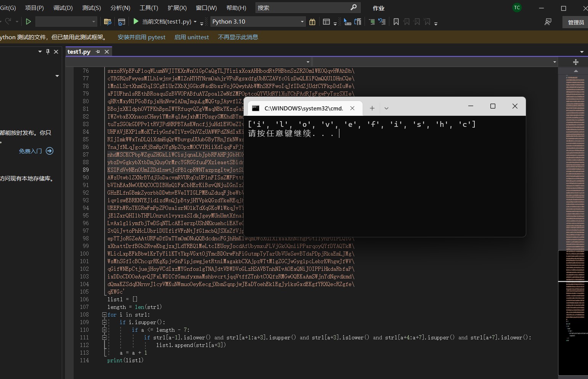Open the 调试(D) menu
Screen dimensions: 588x379
click(63, 8)
